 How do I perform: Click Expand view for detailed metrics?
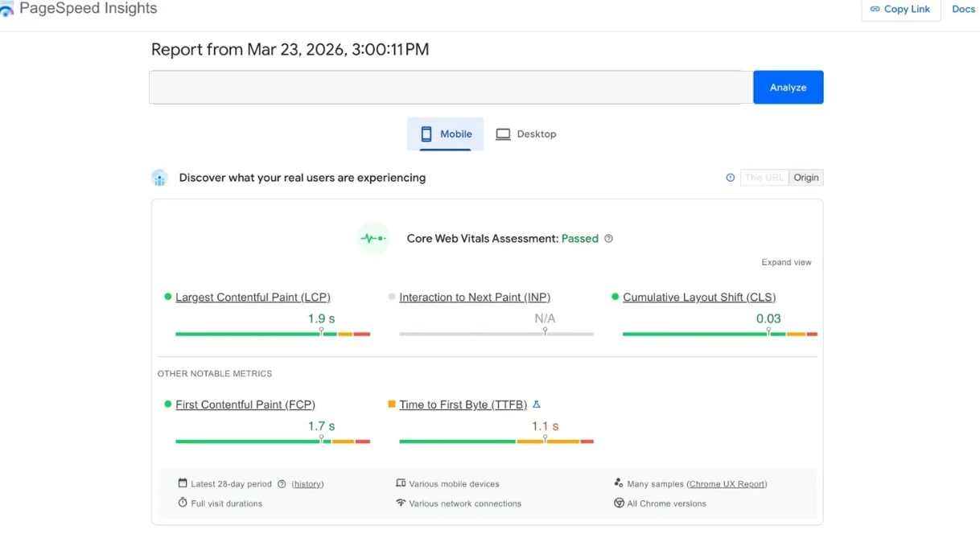click(786, 262)
